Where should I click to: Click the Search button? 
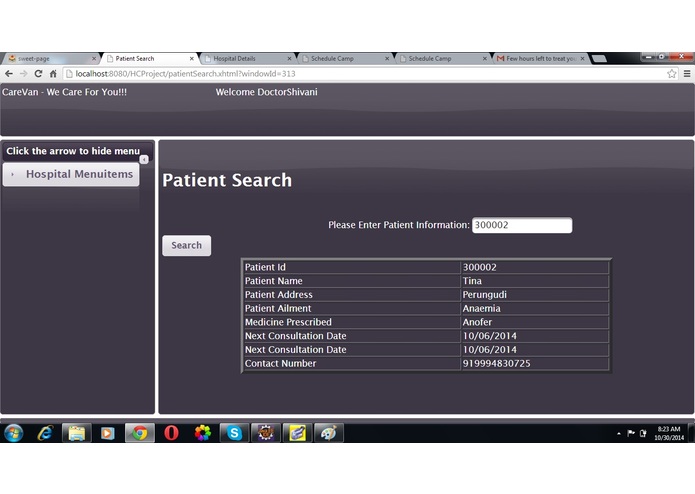click(187, 245)
